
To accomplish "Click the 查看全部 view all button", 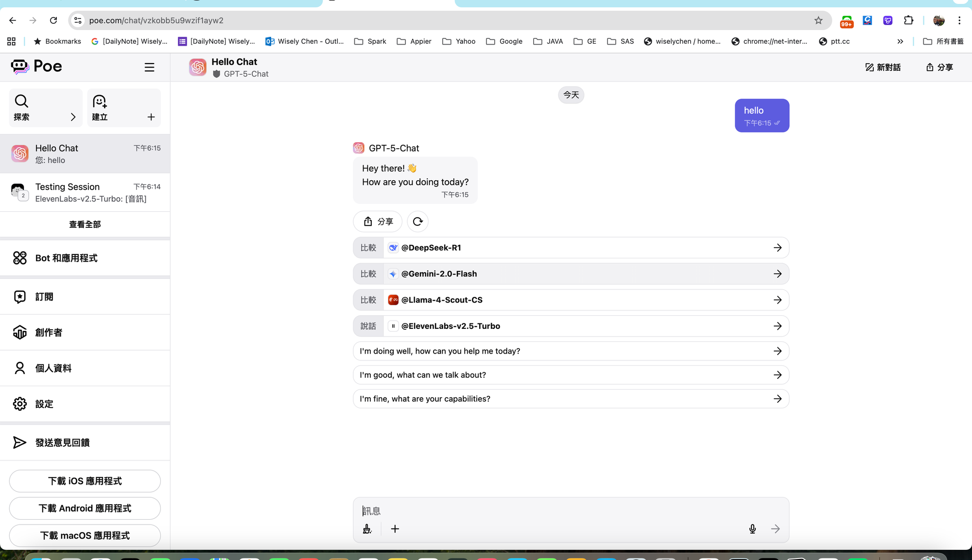I will (85, 224).
